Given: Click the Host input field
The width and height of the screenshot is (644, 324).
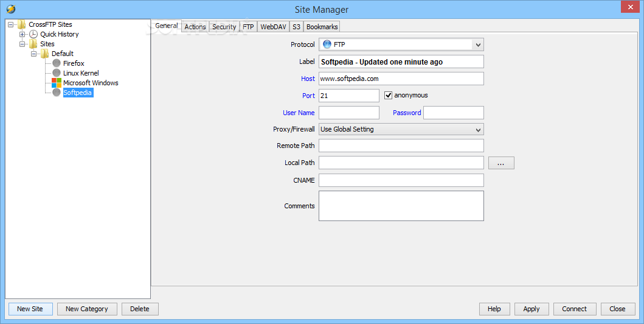Looking at the screenshot, I should coord(401,79).
